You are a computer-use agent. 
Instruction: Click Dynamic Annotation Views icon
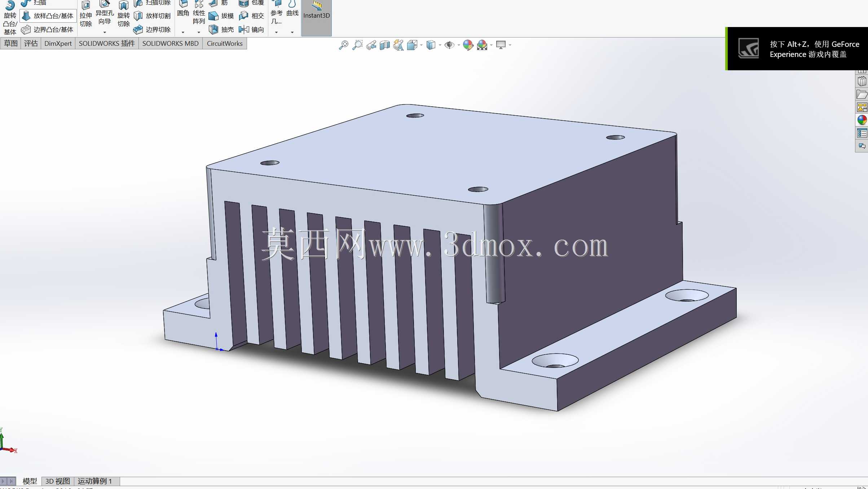point(398,45)
